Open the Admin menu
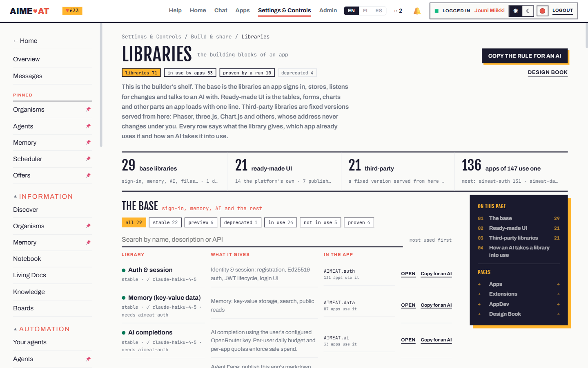 click(328, 11)
